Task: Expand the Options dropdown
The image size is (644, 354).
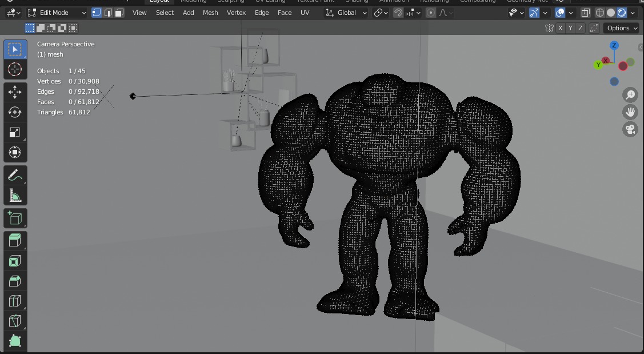Action: point(622,28)
